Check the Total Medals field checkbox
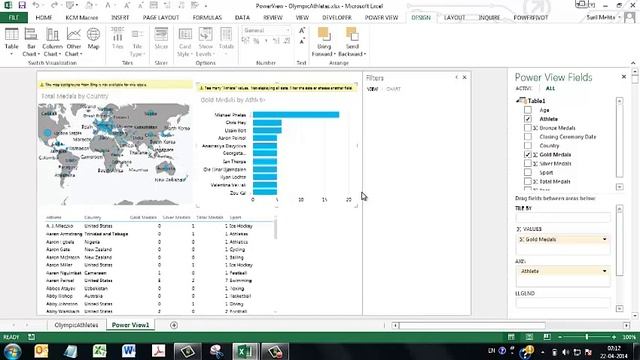This screenshot has width=640, height=360. pyautogui.click(x=528, y=181)
